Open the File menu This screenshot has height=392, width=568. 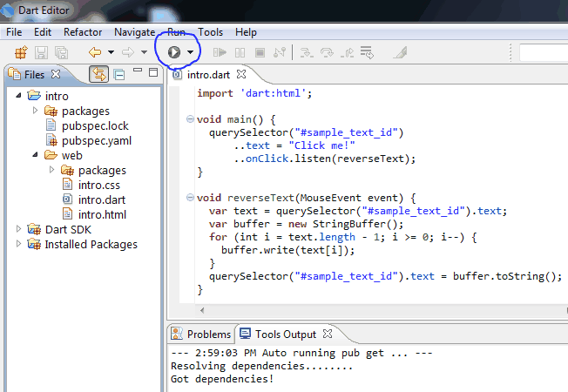click(14, 32)
